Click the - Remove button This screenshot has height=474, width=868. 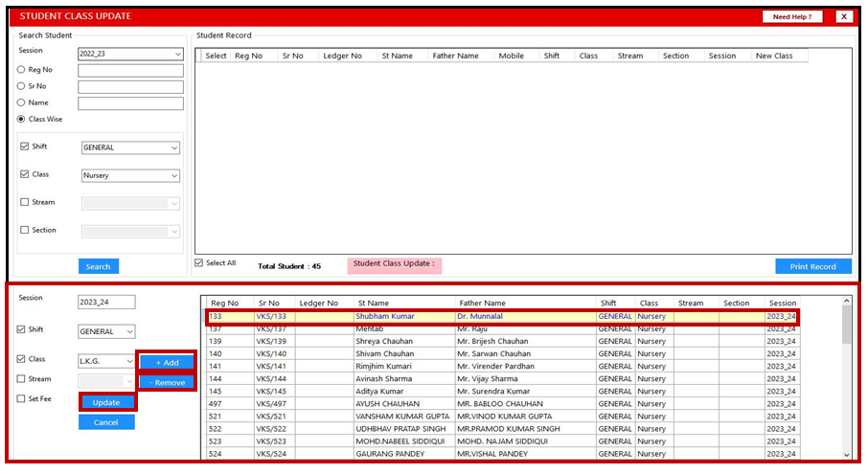(167, 382)
